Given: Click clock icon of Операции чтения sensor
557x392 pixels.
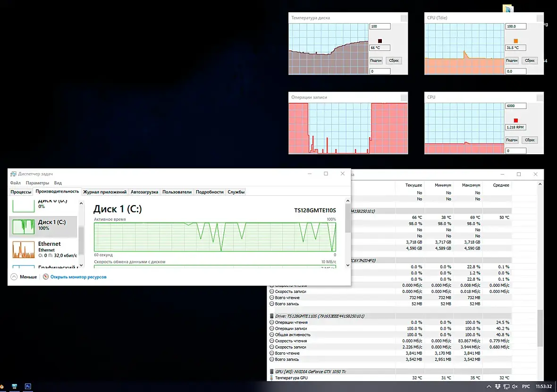Looking at the screenshot, I should click(272, 322).
